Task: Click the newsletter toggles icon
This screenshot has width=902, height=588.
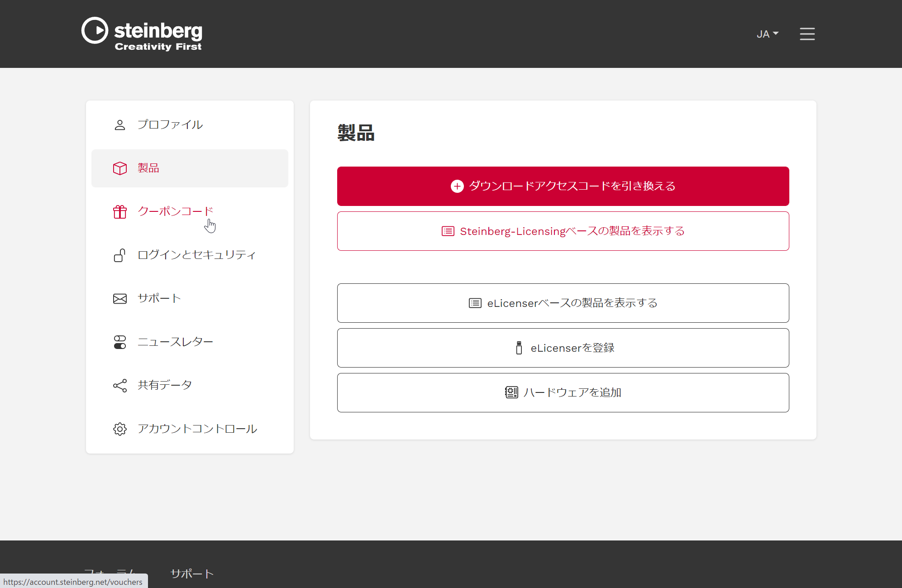Action: (120, 342)
